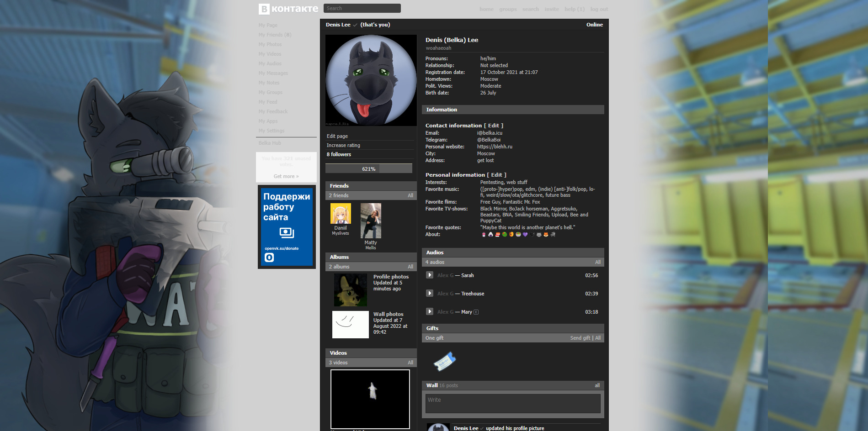Open Daniil's friend avatar
Image resolution: width=868 pixels, height=431 pixels.
coord(341,213)
